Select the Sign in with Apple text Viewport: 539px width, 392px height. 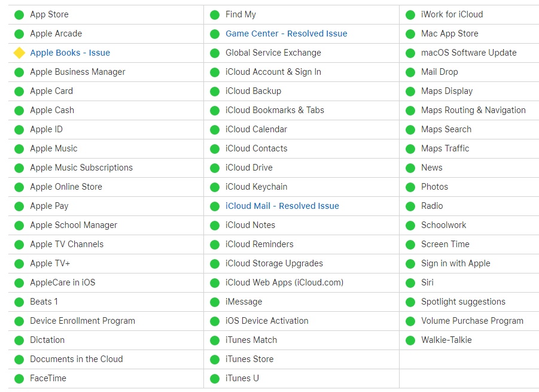coord(456,263)
